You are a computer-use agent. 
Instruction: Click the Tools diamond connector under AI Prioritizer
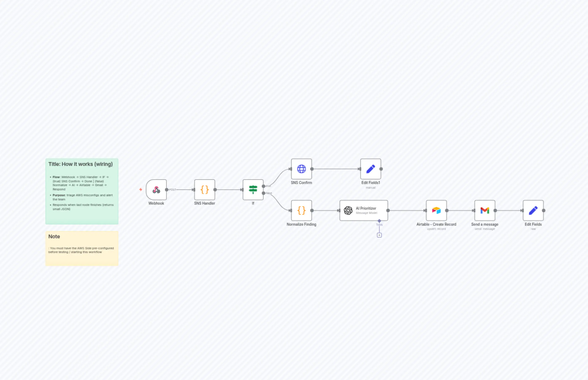[x=379, y=221]
